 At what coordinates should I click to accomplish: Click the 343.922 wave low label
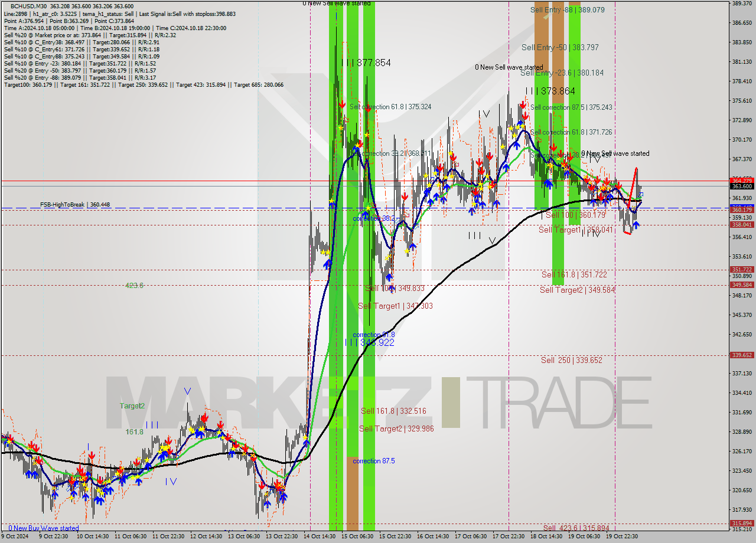(x=370, y=342)
